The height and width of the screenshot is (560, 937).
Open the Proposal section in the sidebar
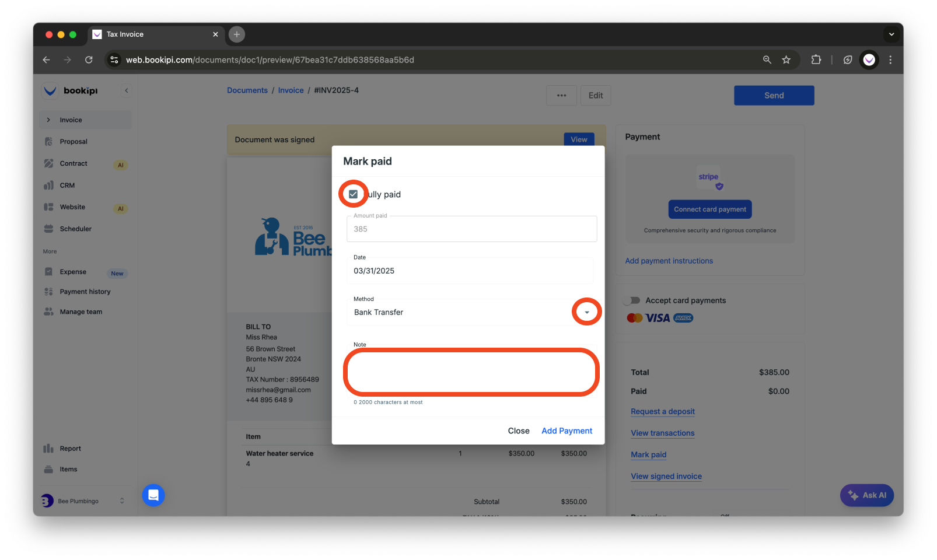[x=74, y=141]
